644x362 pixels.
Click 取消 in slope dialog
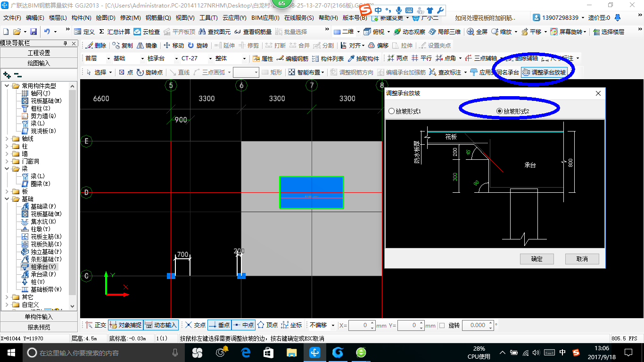coord(582,259)
